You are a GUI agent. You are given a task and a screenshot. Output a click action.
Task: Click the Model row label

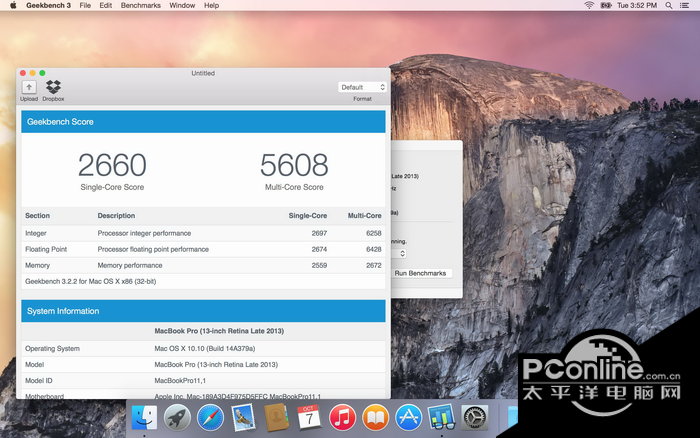pyautogui.click(x=34, y=364)
